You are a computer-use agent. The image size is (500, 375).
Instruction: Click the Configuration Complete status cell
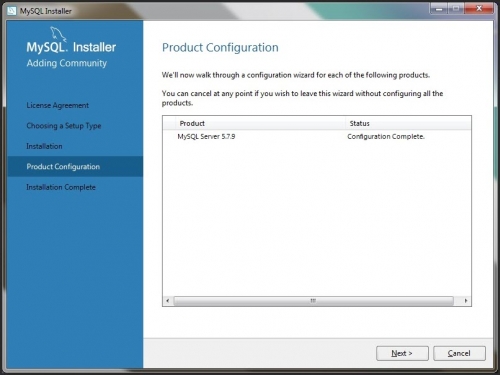pos(386,136)
